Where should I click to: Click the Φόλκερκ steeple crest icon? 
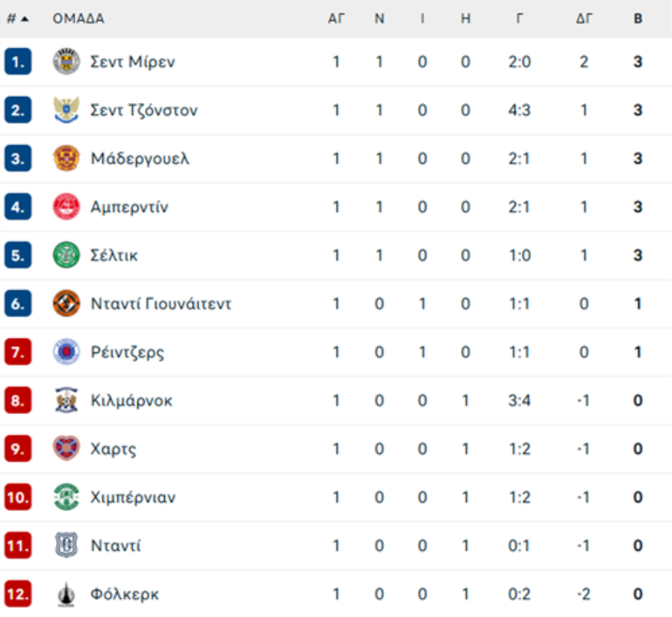(x=66, y=594)
